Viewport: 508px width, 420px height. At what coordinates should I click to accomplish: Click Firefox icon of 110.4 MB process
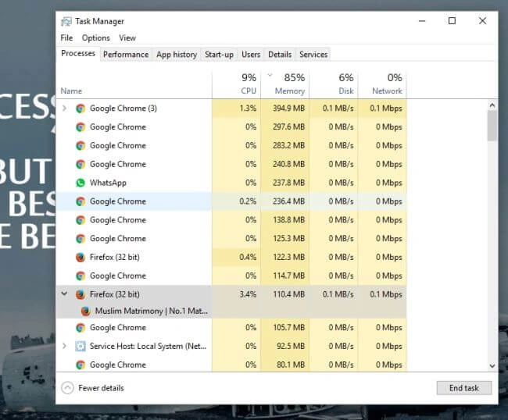click(x=80, y=294)
